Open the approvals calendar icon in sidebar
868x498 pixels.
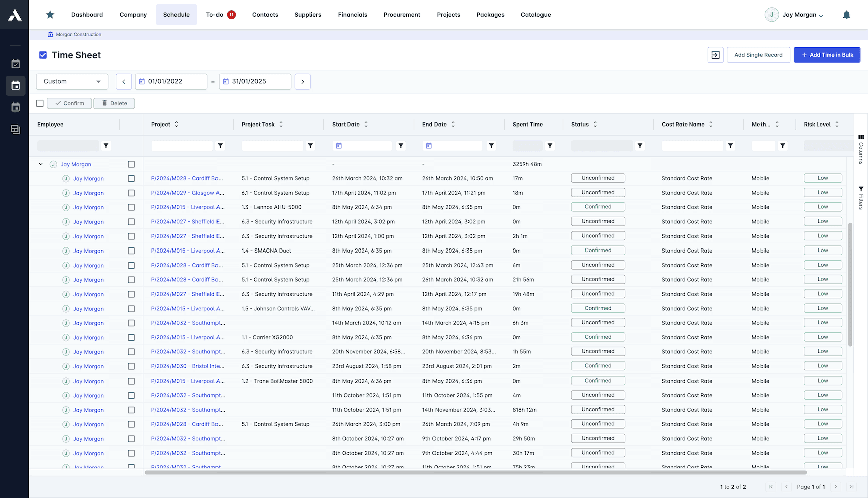[x=15, y=63]
